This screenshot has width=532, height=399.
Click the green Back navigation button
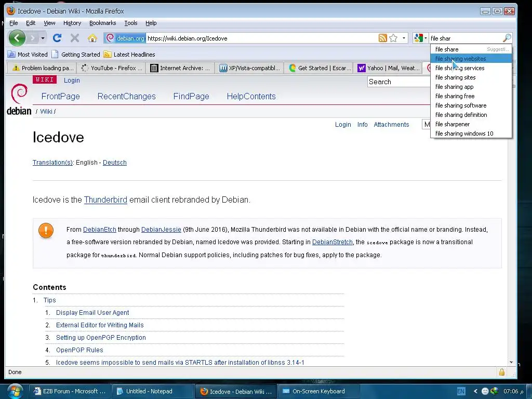coord(17,38)
